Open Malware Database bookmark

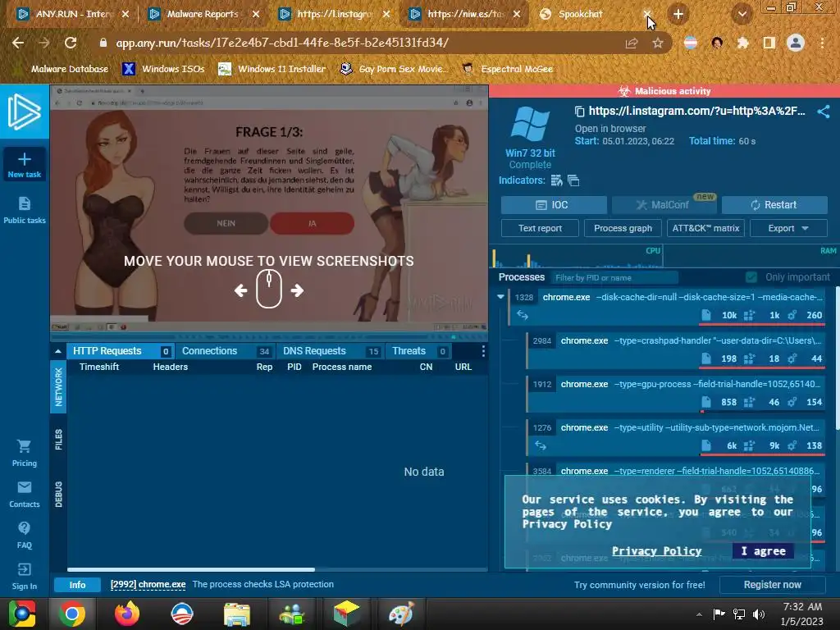pyautogui.click(x=62, y=69)
